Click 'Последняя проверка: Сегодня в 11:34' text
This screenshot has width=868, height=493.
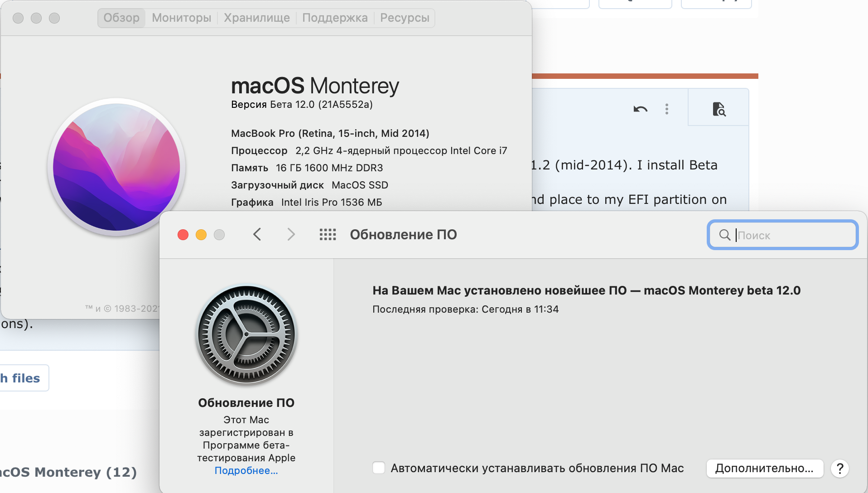tap(466, 309)
